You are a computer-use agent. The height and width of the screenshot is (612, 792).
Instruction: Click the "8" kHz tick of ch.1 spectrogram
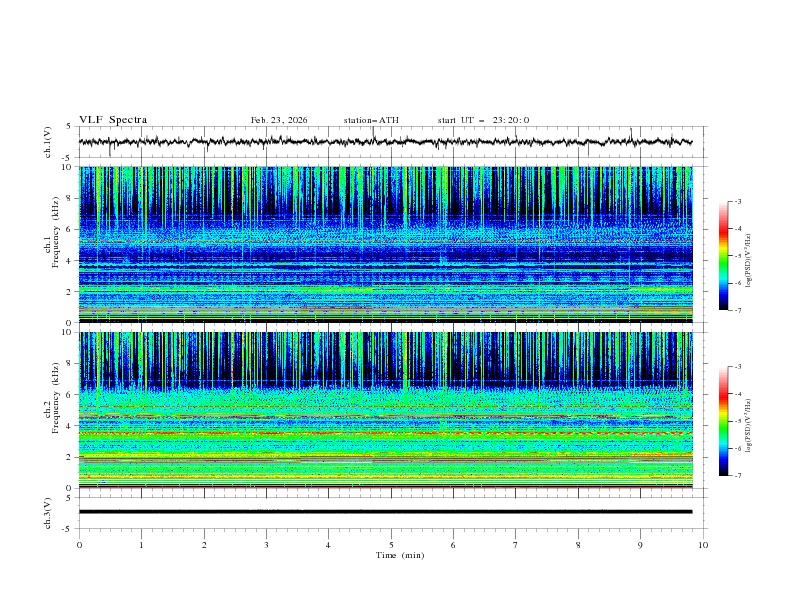[70, 198]
